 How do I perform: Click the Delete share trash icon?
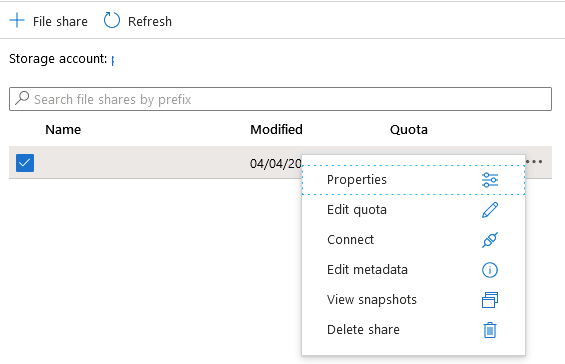(490, 330)
